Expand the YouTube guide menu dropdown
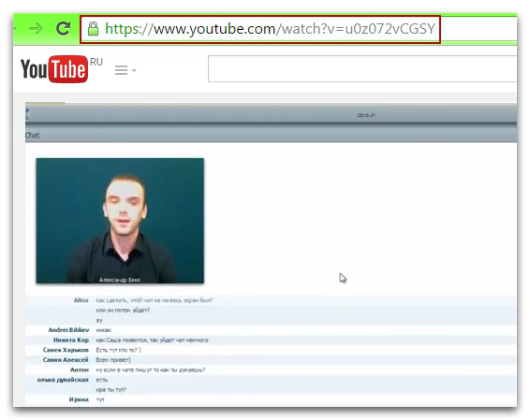The width and height of the screenshot is (530, 420). tap(125, 70)
